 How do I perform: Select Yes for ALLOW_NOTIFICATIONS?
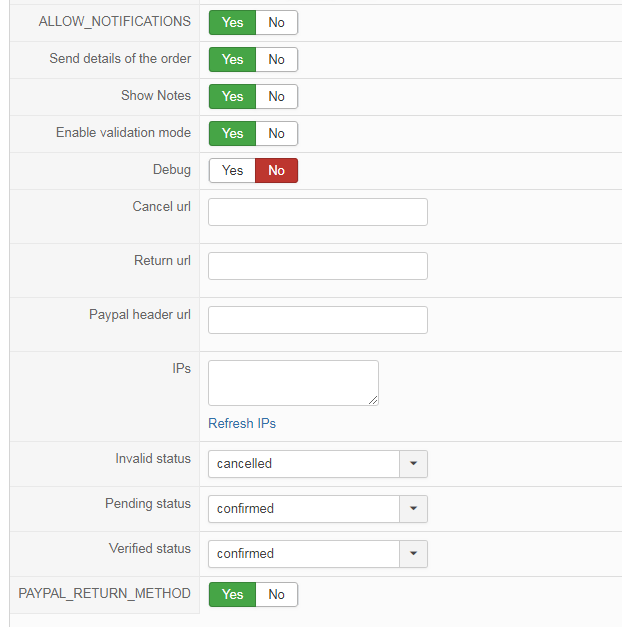(232, 22)
